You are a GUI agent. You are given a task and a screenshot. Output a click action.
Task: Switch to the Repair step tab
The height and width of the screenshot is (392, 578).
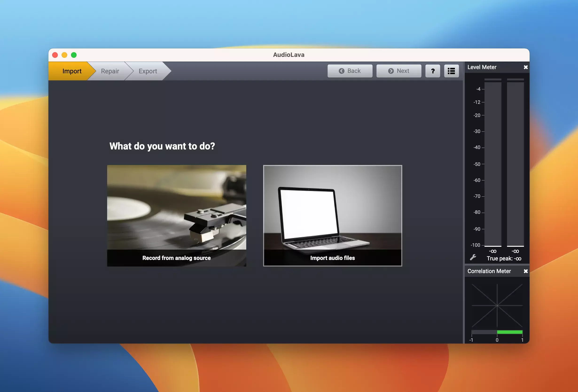point(110,71)
